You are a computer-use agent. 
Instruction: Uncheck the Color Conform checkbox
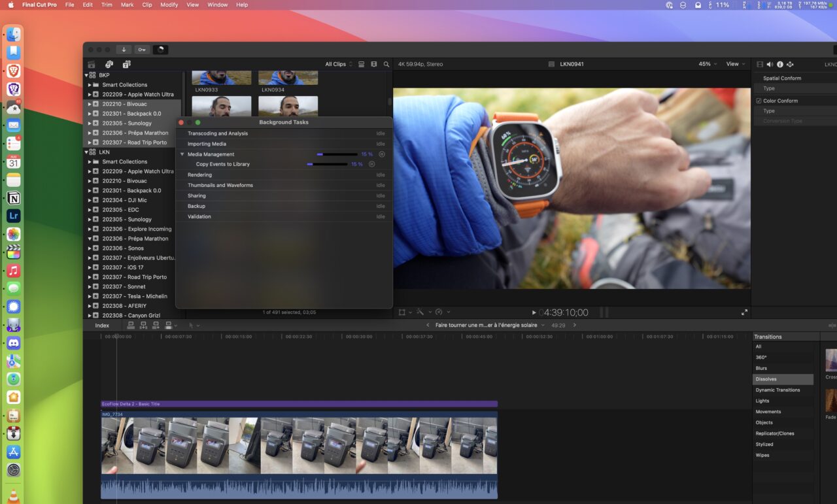point(759,101)
